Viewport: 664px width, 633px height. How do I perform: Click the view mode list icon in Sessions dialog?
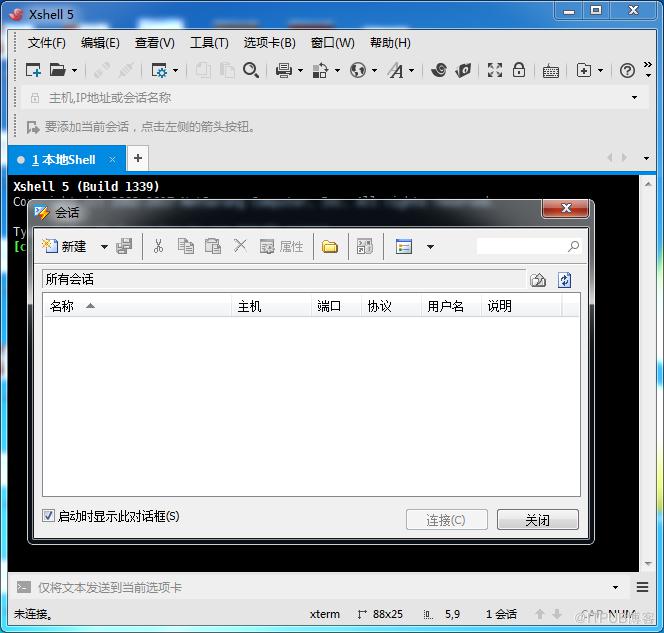pyautogui.click(x=404, y=246)
